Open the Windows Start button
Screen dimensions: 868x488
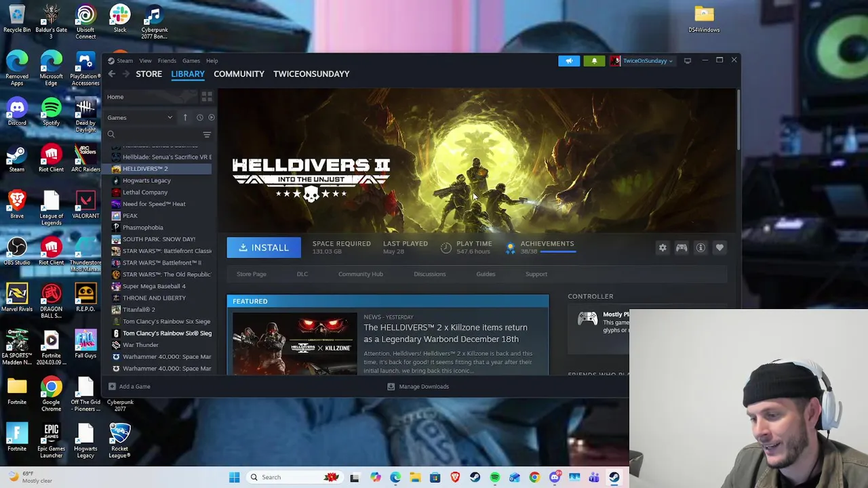click(234, 477)
